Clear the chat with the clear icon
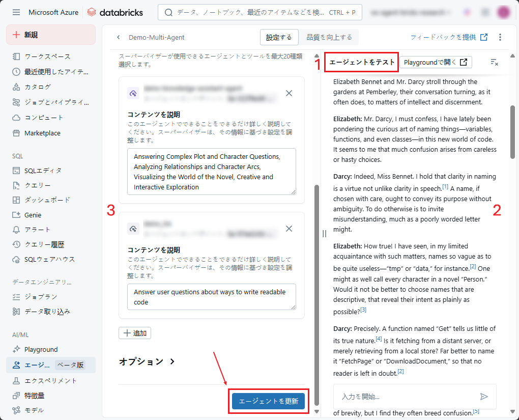The width and height of the screenshot is (519, 420). click(494, 62)
